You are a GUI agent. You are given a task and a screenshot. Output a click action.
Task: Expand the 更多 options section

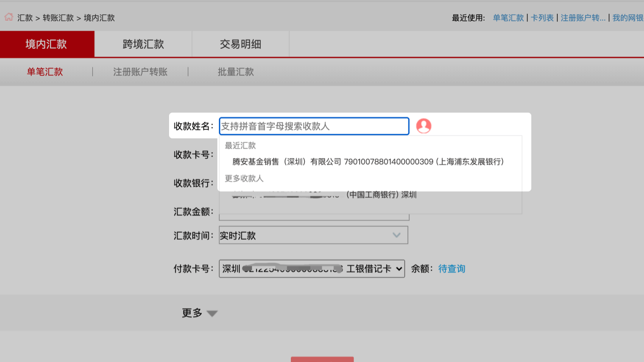tap(200, 313)
